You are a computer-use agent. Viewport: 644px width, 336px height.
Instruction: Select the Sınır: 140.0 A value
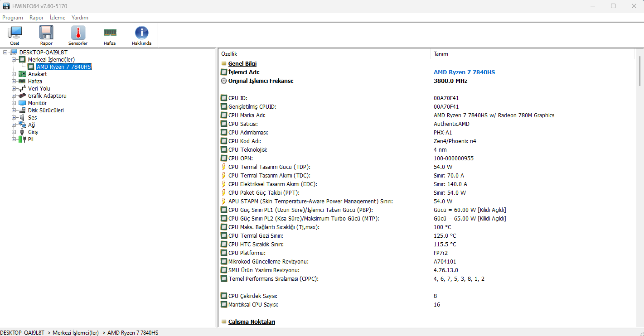click(x=450, y=184)
